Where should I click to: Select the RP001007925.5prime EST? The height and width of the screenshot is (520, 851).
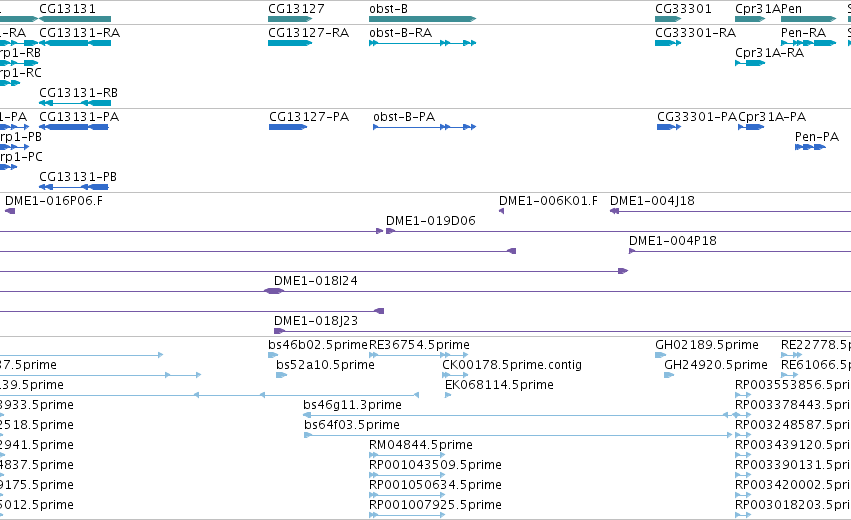click(x=407, y=515)
